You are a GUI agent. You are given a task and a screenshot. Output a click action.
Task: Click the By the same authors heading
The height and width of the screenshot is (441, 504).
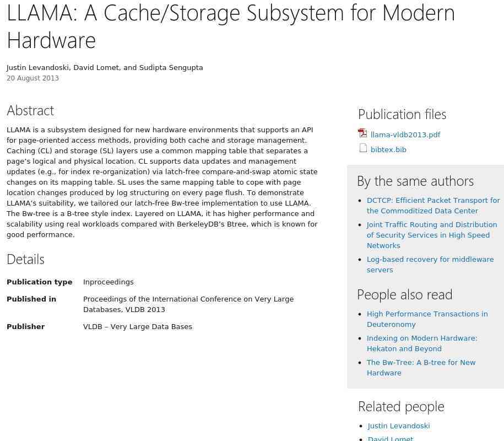(415, 181)
